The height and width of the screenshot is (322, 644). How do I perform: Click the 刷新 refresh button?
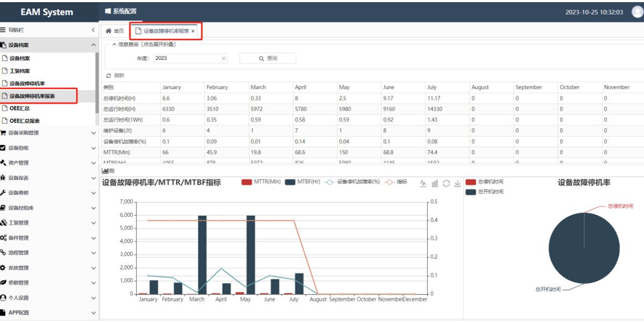115,76
